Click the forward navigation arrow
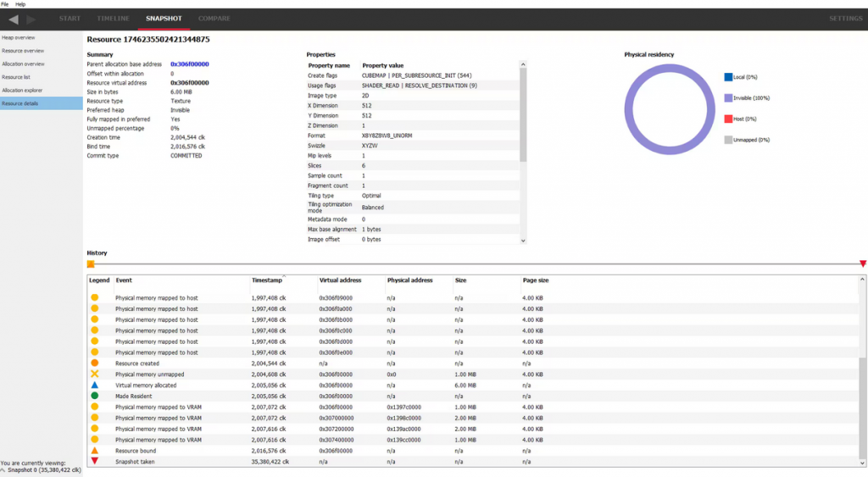Screen dimensions: 868x477 coord(31,19)
